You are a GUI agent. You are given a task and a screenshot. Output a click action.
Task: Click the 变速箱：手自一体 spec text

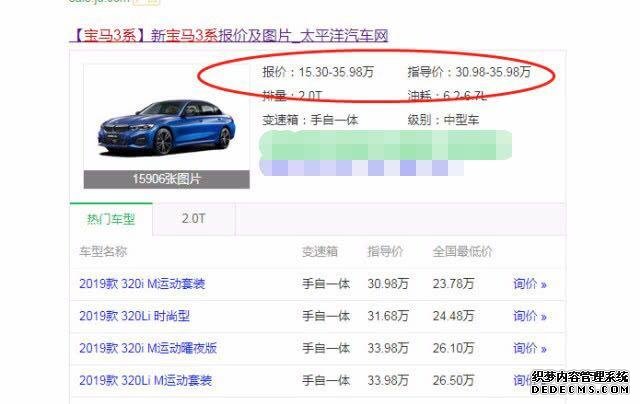[x=310, y=120]
